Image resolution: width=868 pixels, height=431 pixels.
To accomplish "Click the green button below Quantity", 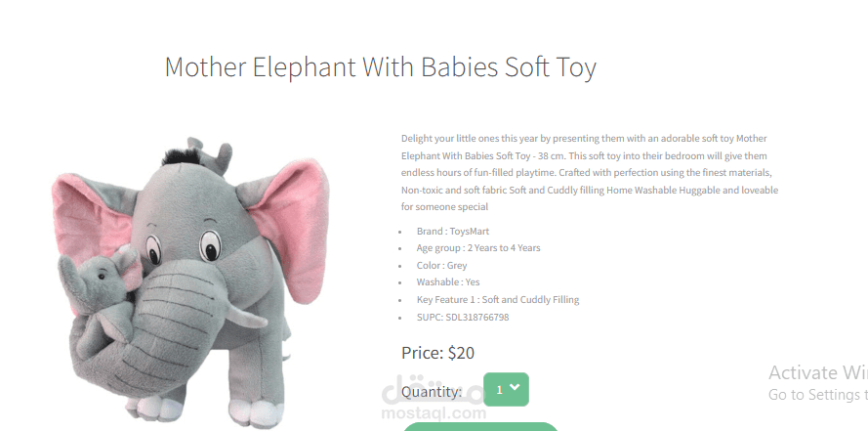I will [x=480, y=426].
